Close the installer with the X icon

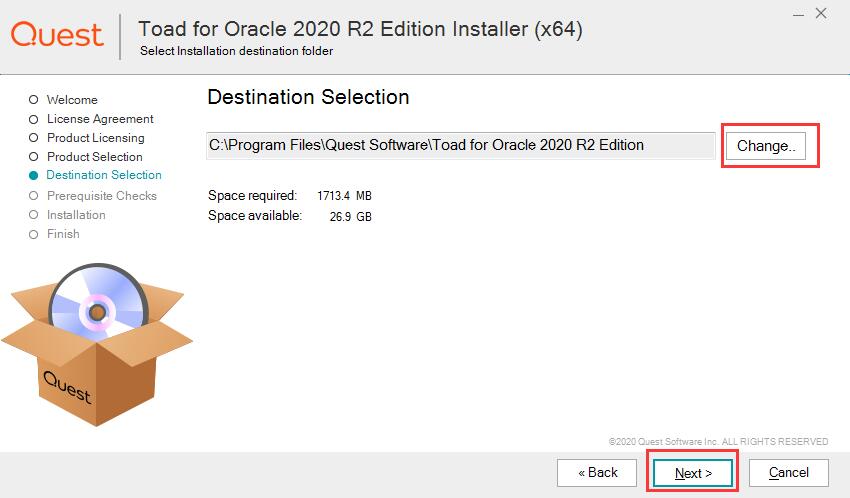coord(821,13)
